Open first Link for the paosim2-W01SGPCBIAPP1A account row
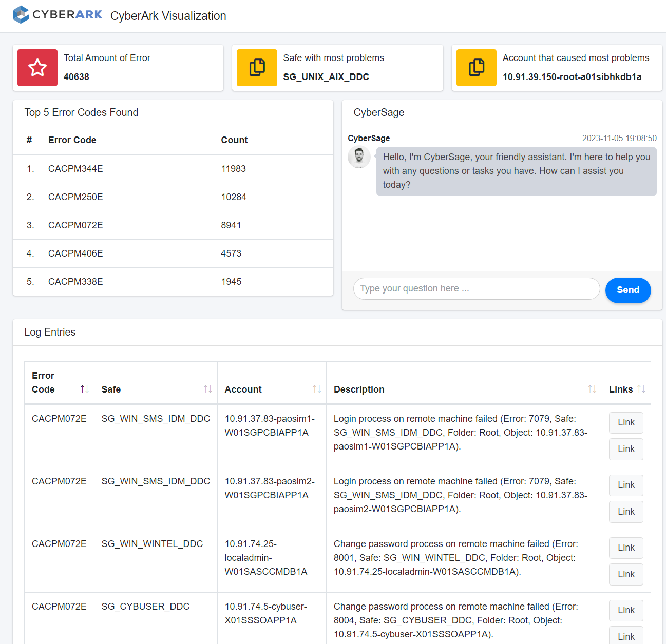Viewport: 666px width, 644px height. pyautogui.click(x=626, y=485)
